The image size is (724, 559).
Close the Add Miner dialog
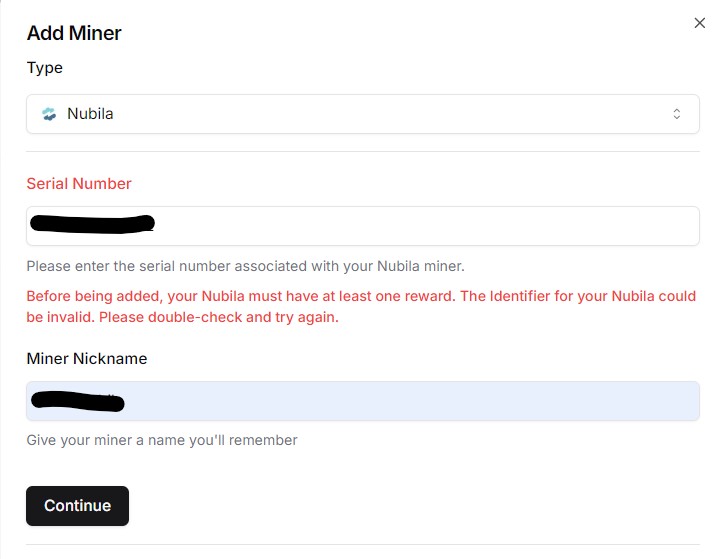coord(699,23)
